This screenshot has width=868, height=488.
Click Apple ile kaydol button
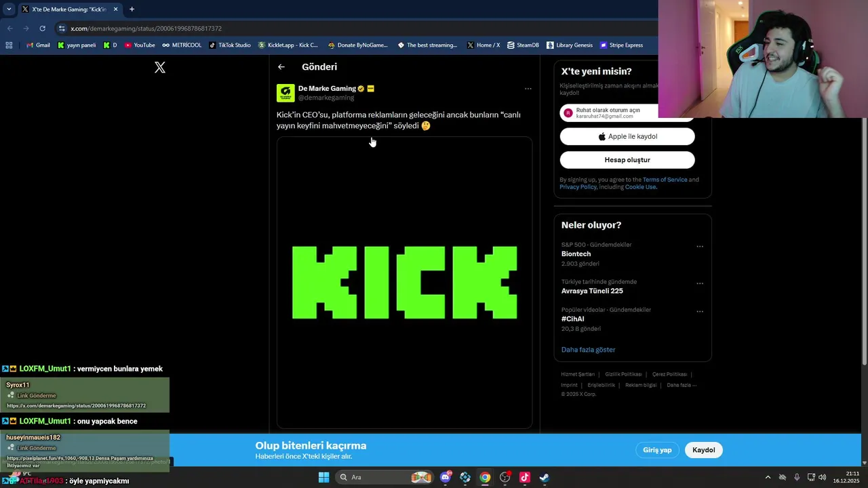coord(627,136)
